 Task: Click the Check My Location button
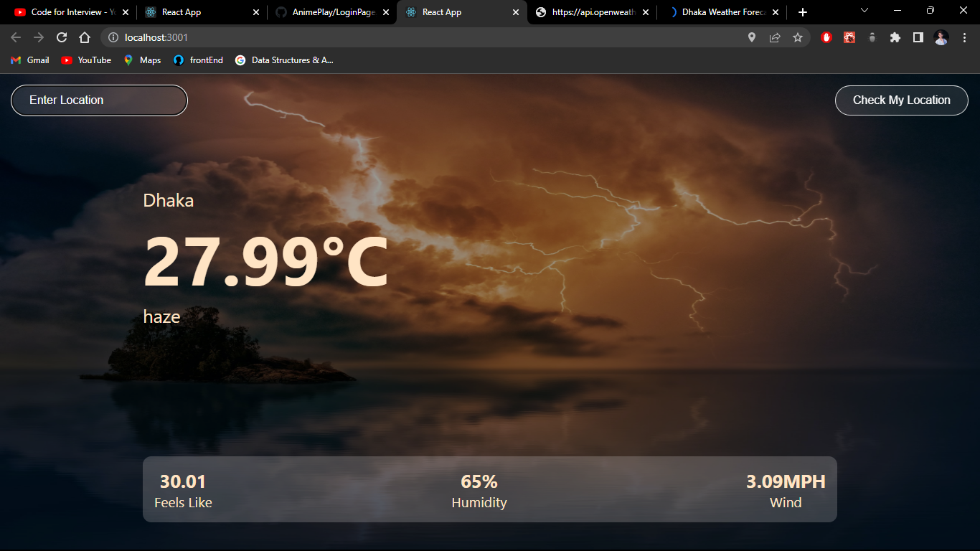click(x=901, y=100)
